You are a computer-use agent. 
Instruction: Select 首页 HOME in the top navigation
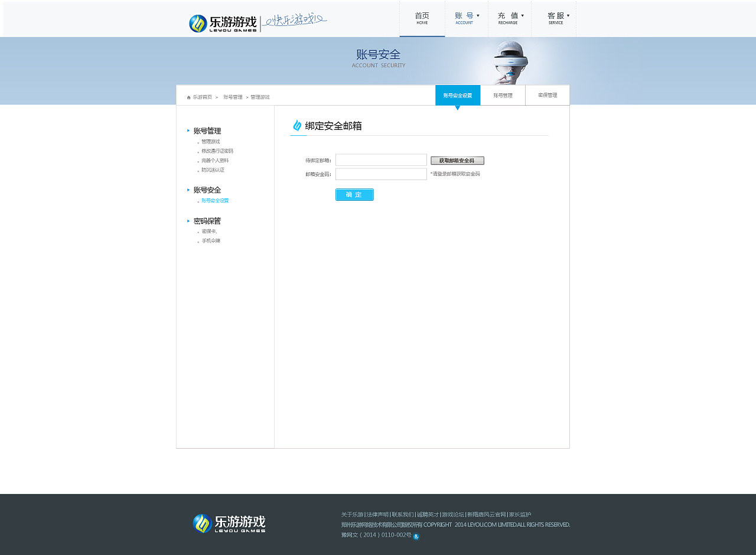coord(422,19)
